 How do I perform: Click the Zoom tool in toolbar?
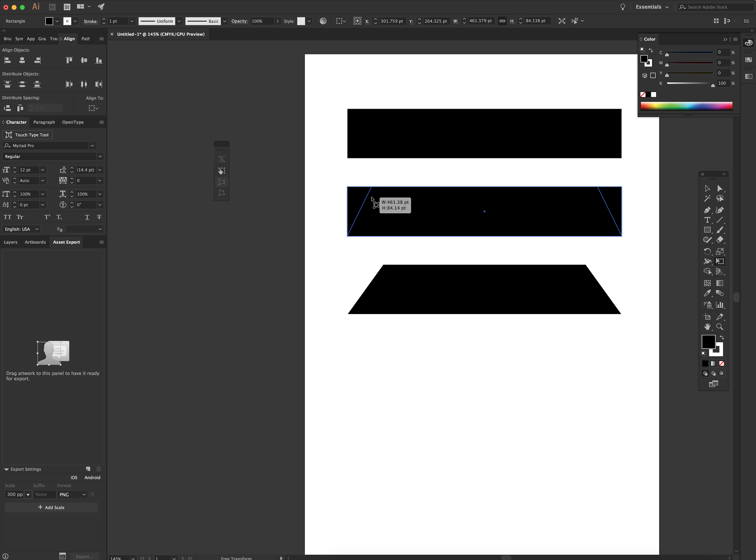click(x=720, y=327)
